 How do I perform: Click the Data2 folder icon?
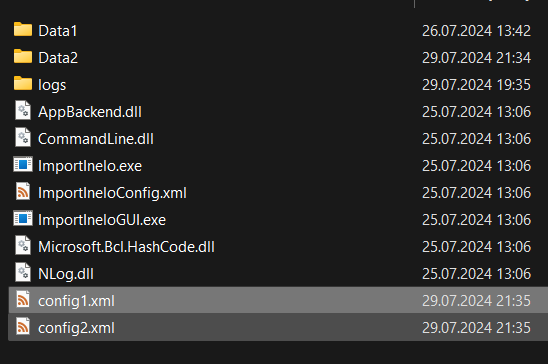(x=23, y=56)
